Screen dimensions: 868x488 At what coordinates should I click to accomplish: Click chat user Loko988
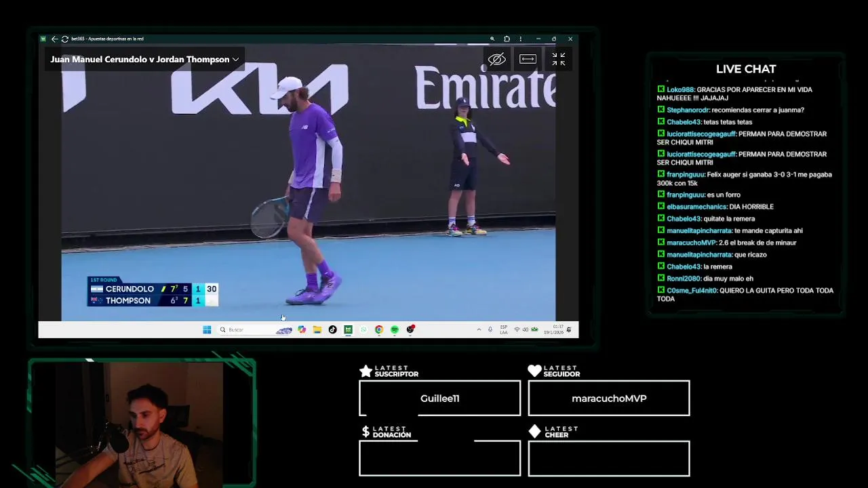(x=680, y=89)
